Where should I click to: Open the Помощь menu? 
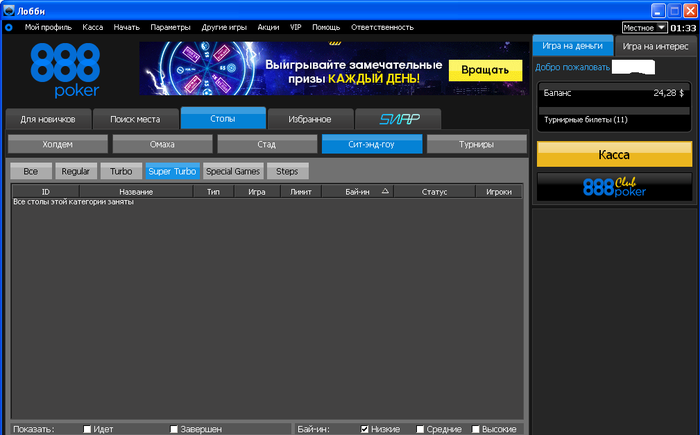pos(326,27)
